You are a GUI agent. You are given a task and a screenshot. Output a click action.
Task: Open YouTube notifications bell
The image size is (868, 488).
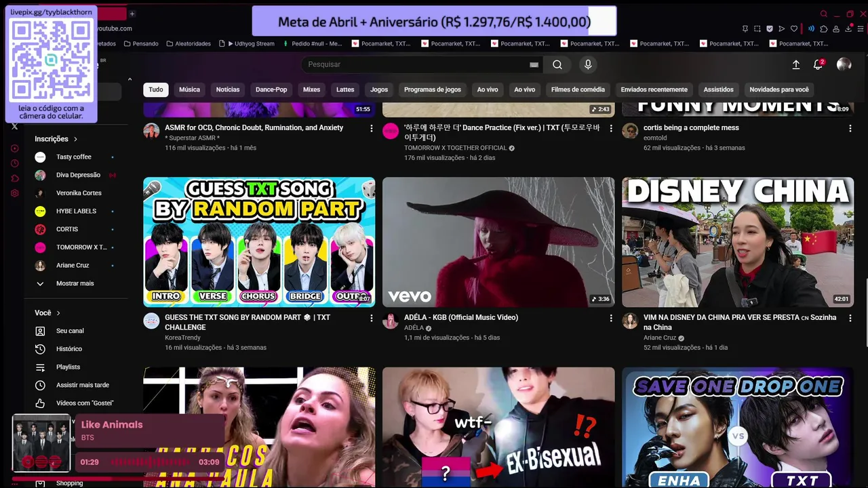[x=818, y=64]
